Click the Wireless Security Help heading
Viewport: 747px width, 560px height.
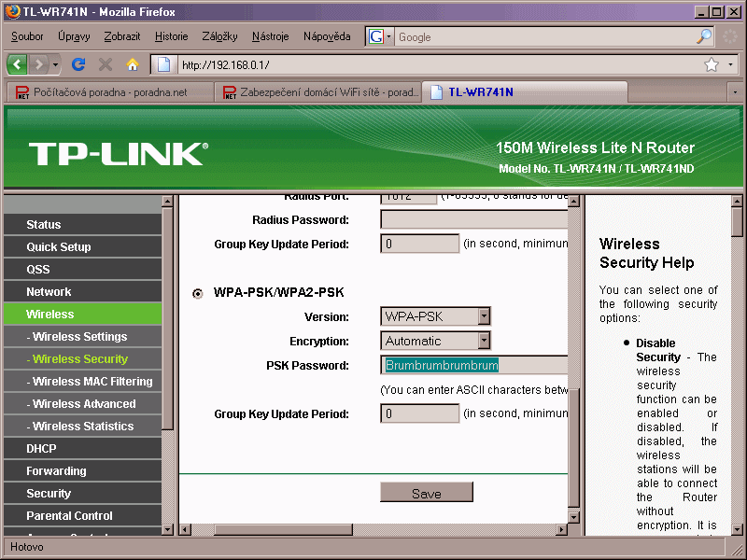point(646,253)
